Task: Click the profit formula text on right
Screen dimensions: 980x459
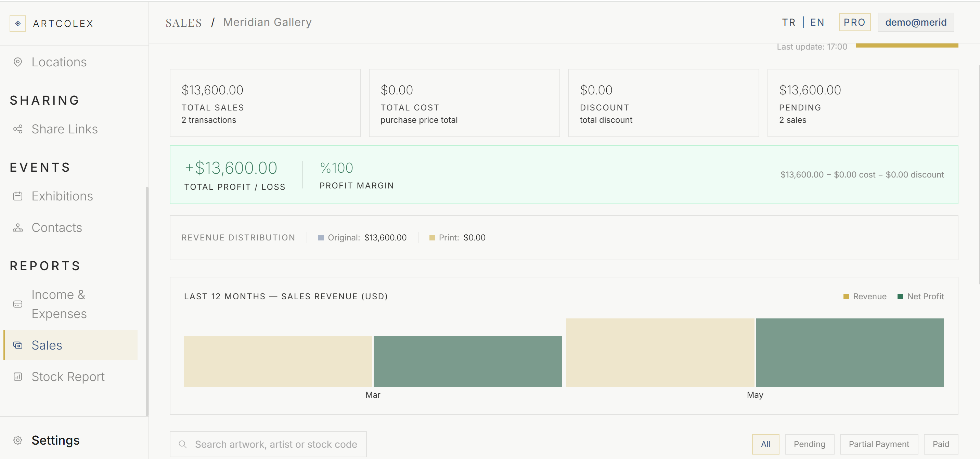Action: pos(862,175)
